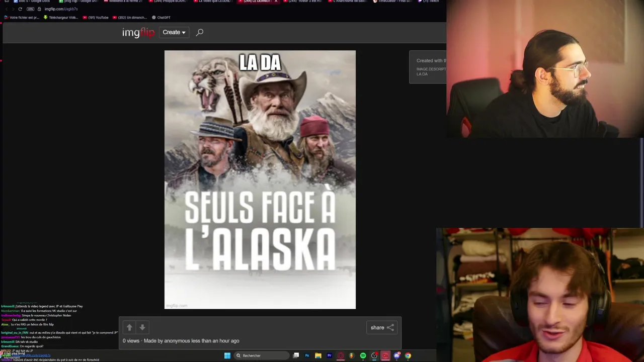Open the 'Votre fichier est pr...' bookmark
The image size is (644, 362).
pyautogui.click(x=21, y=17)
